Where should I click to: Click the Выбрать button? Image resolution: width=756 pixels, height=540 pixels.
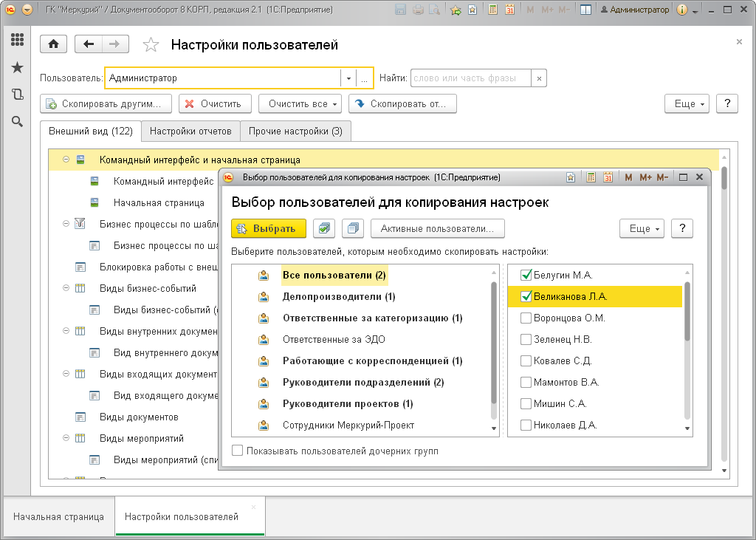click(269, 228)
